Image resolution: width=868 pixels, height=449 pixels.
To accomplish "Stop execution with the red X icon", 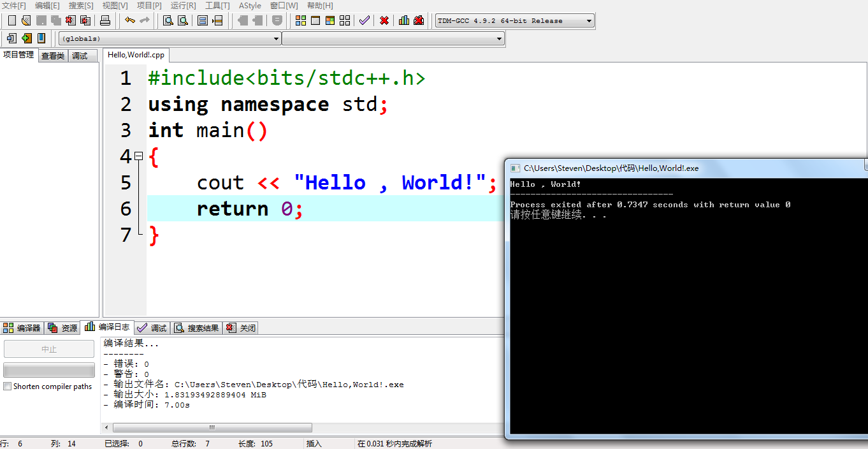I will tap(384, 20).
